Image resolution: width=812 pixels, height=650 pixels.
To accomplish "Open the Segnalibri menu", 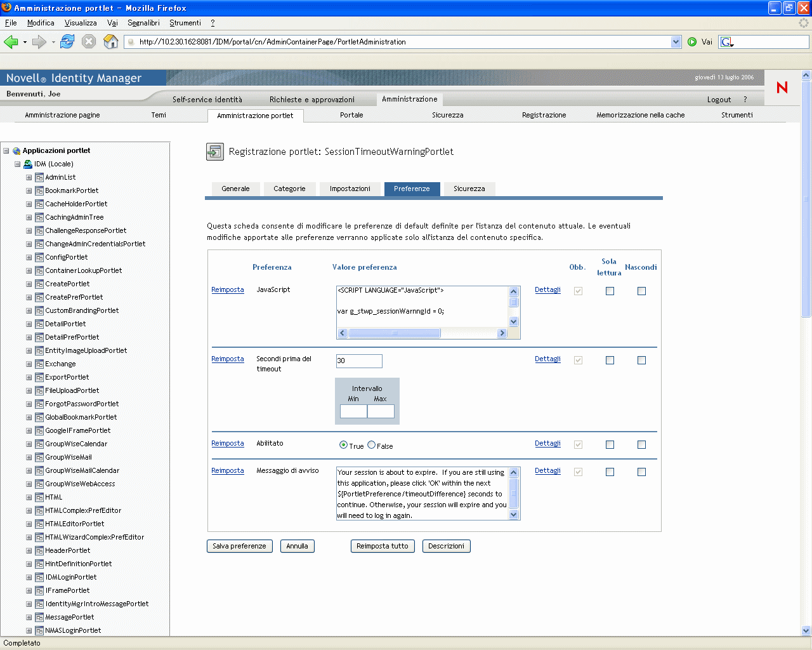I will [x=143, y=23].
